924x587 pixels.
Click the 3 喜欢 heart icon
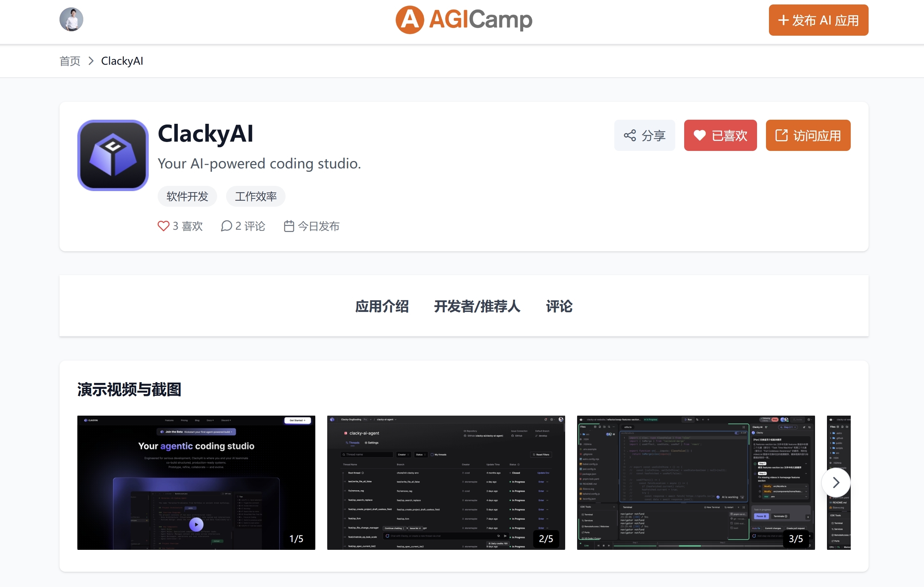coord(164,226)
